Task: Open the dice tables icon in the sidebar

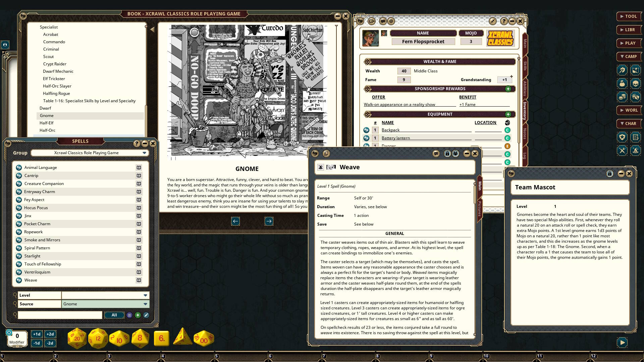Action: tap(636, 97)
